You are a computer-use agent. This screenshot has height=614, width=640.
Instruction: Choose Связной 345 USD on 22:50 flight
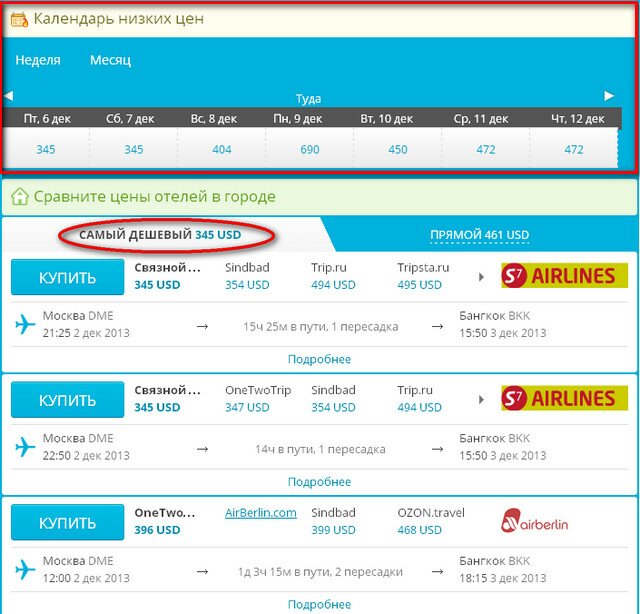pyautogui.click(x=167, y=398)
